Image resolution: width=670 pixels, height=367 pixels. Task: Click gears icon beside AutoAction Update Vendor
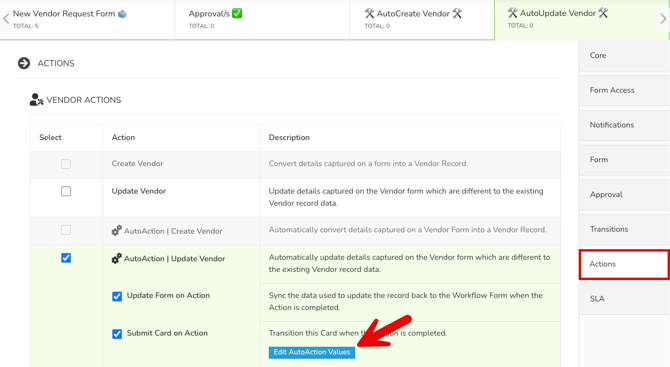pyautogui.click(x=117, y=258)
